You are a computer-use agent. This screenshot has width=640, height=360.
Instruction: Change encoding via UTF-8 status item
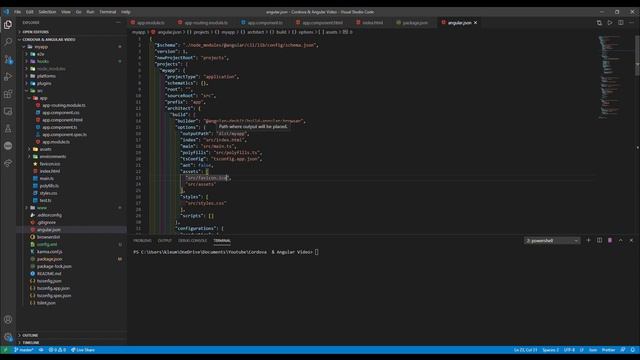pos(569,350)
